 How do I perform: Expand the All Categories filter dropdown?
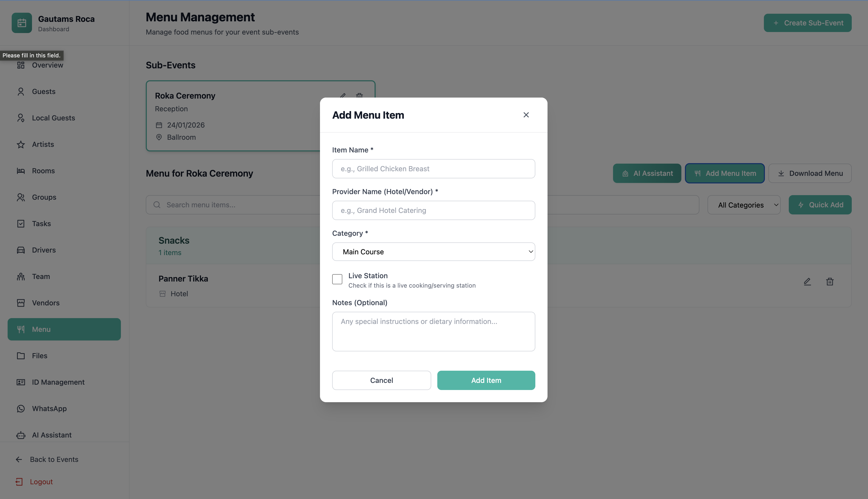point(744,205)
